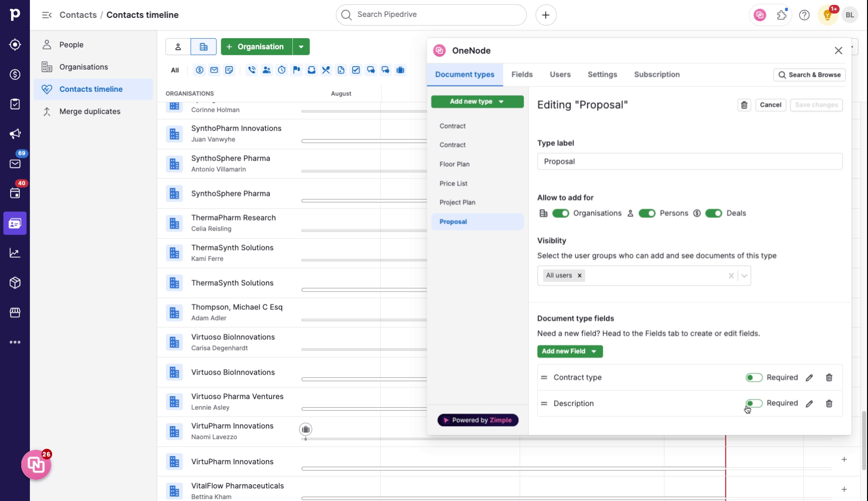This screenshot has height=501, width=868.
Task: Open People in the contacts menu
Action: pyautogui.click(x=93, y=44)
